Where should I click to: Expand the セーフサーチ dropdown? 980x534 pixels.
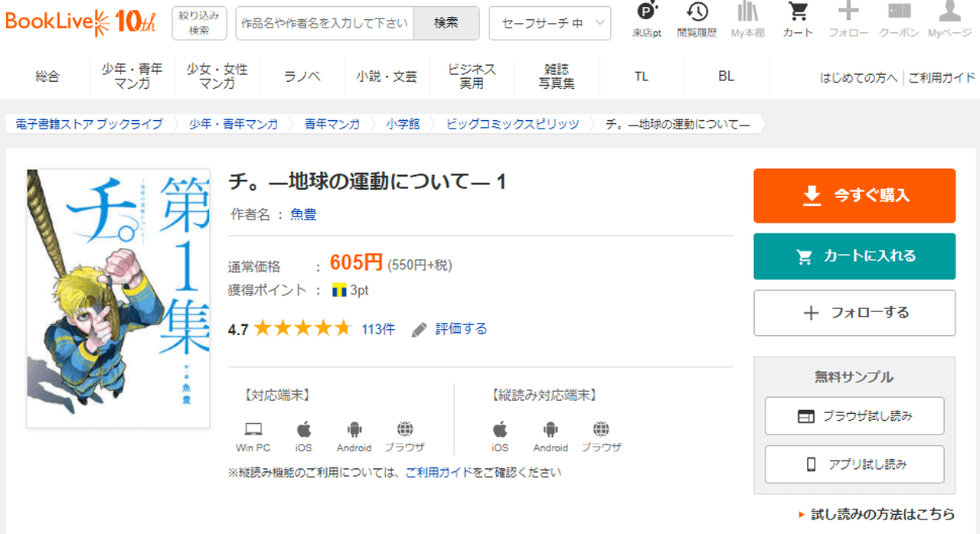pos(550,23)
